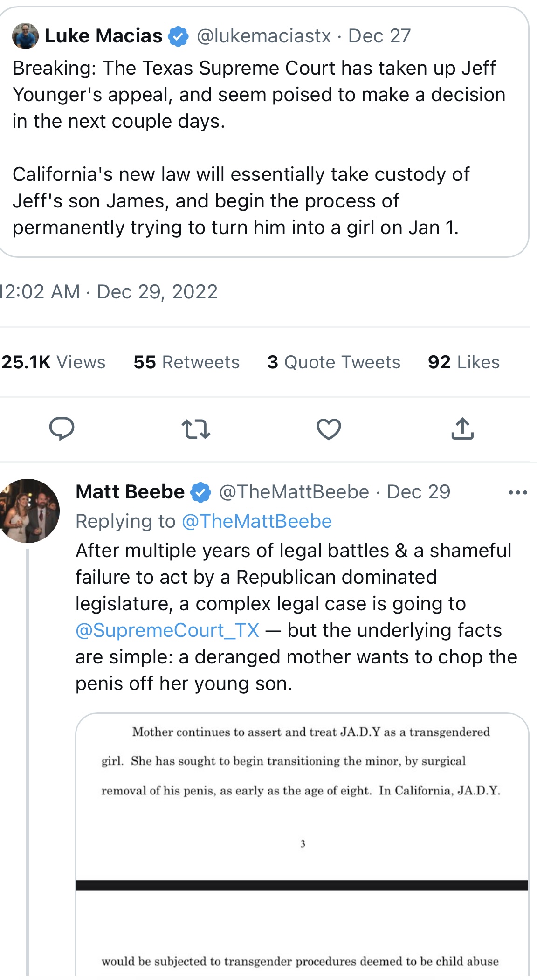View the 92 Likes list

click(x=464, y=362)
